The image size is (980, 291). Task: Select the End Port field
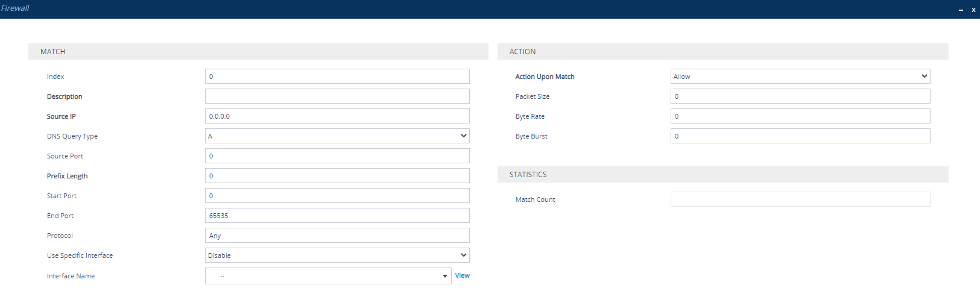tap(337, 216)
